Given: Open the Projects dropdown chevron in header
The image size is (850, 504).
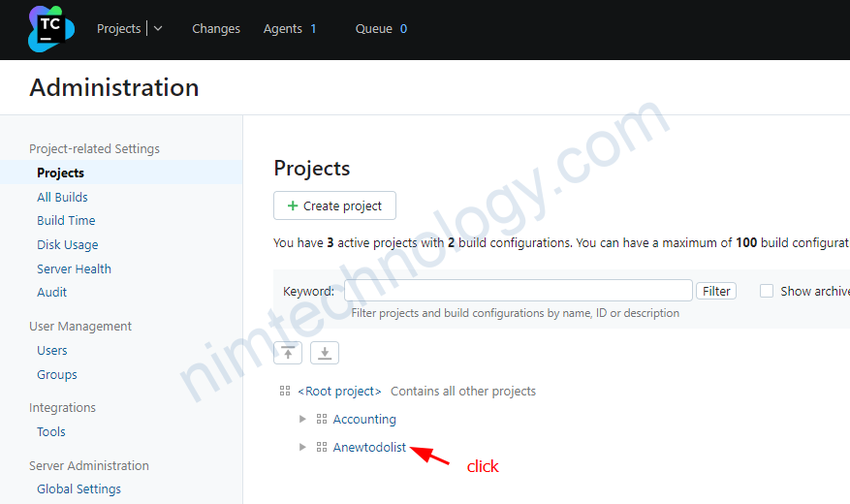Looking at the screenshot, I should tap(158, 29).
